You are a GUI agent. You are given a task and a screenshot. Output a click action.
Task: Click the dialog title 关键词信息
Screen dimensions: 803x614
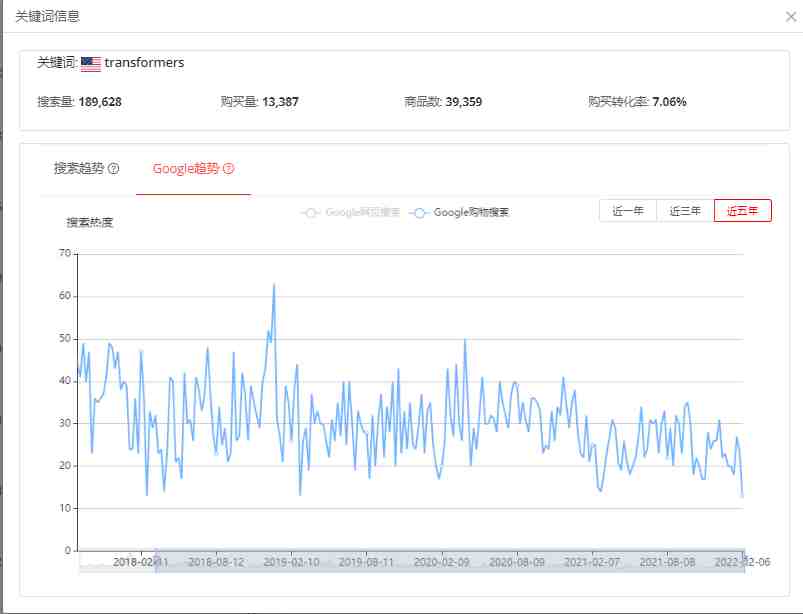point(48,16)
